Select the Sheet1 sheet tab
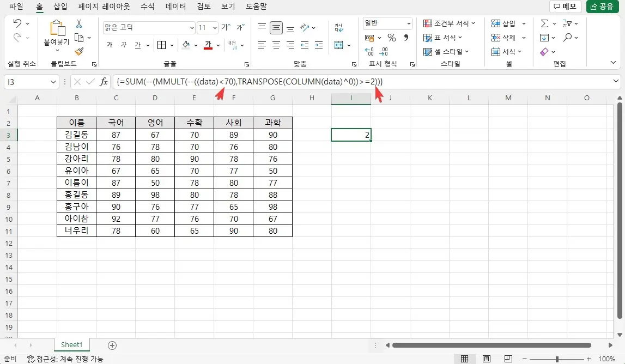The image size is (625, 364). tap(72, 345)
